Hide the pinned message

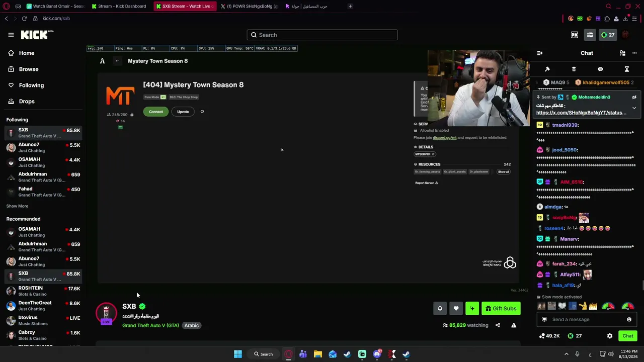coord(634,97)
